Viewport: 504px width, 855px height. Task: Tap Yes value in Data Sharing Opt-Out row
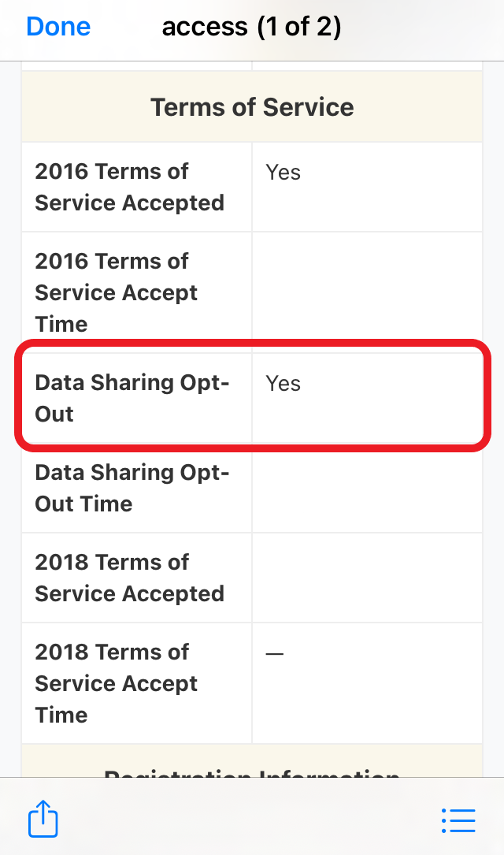[x=283, y=384]
